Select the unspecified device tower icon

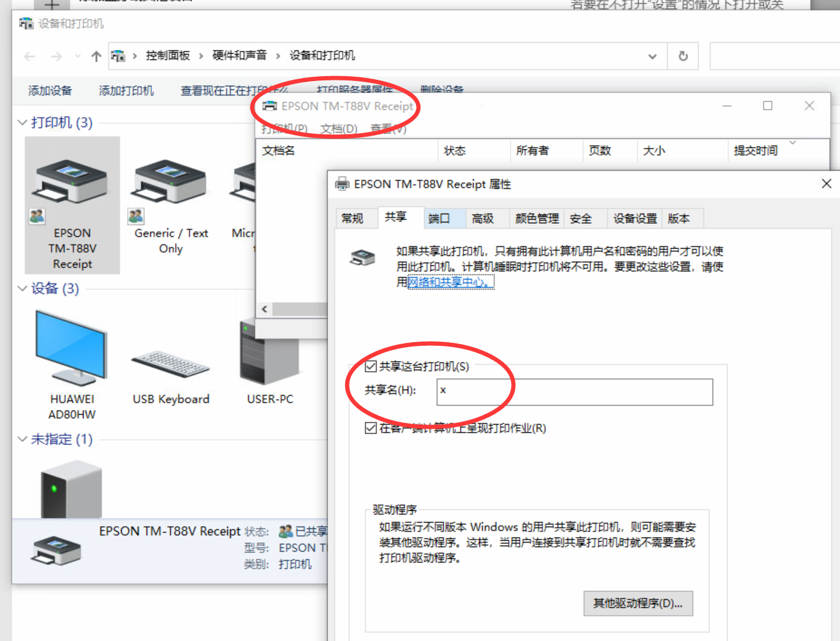click(x=71, y=490)
